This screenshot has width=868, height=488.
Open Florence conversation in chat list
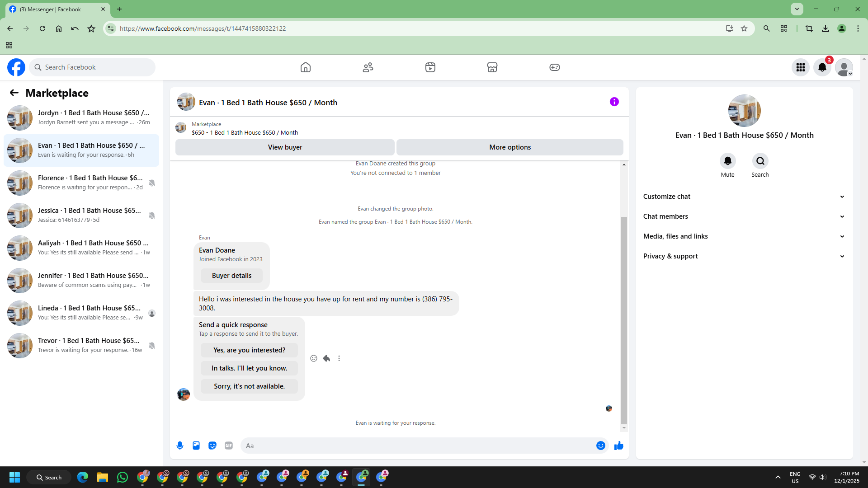(81, 183)
